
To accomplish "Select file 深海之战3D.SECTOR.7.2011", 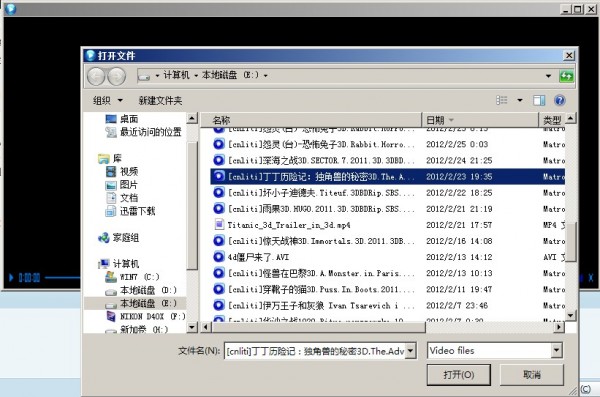I will [387, 160].
